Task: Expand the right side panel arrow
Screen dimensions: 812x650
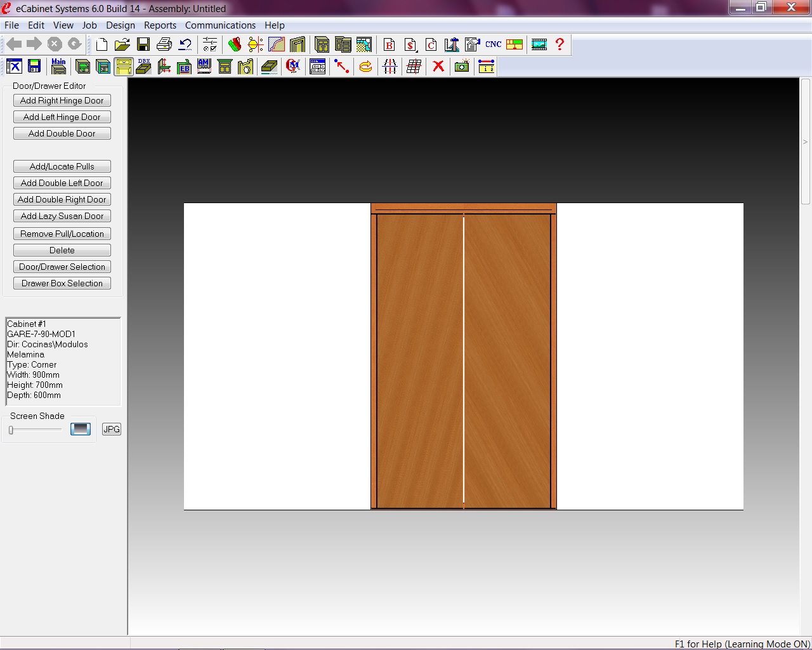Action: click(x=806, y=142)
